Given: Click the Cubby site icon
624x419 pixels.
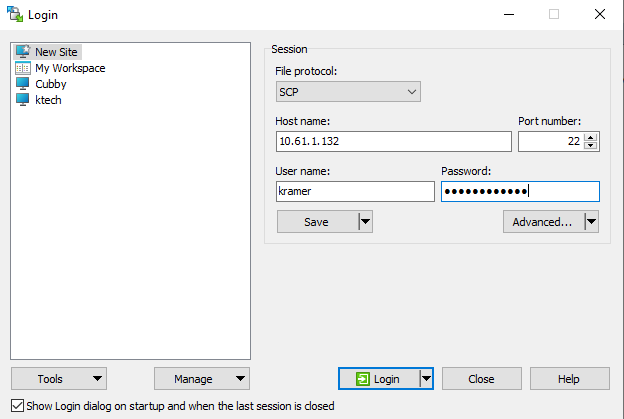Looking at the screenshot, I should coord(23,84).
